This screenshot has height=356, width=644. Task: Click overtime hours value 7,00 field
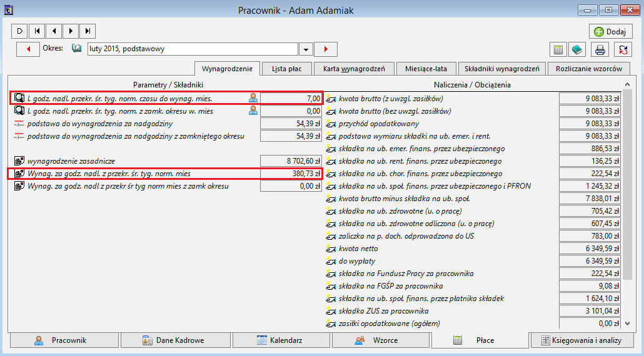tap(291, 99)
